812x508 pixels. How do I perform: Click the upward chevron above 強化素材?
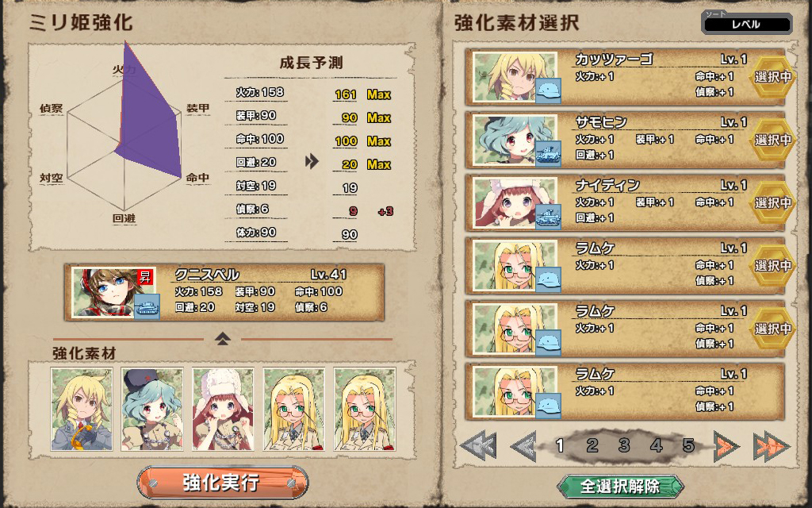[223, 339]
